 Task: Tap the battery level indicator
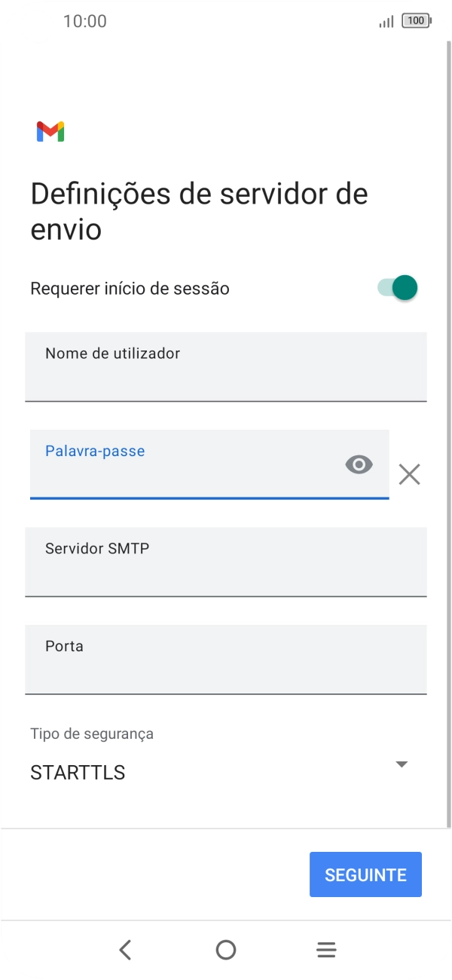click(417, 21)
